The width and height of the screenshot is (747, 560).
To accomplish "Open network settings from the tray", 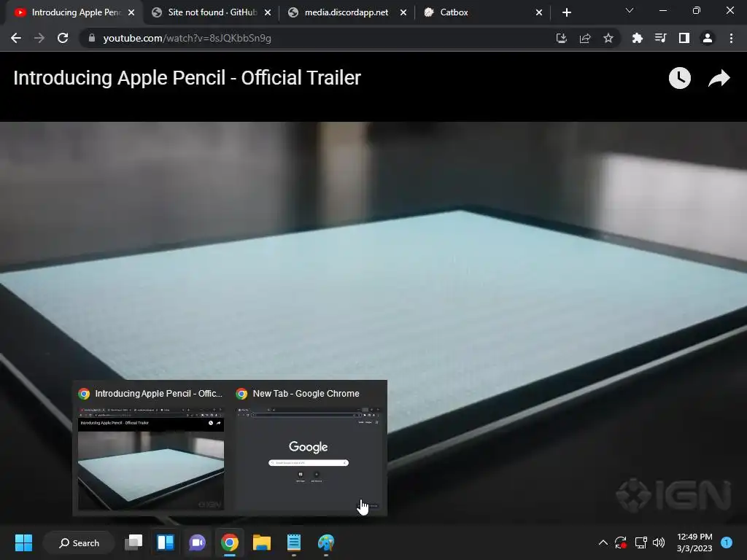I will (x=640, y=542).
